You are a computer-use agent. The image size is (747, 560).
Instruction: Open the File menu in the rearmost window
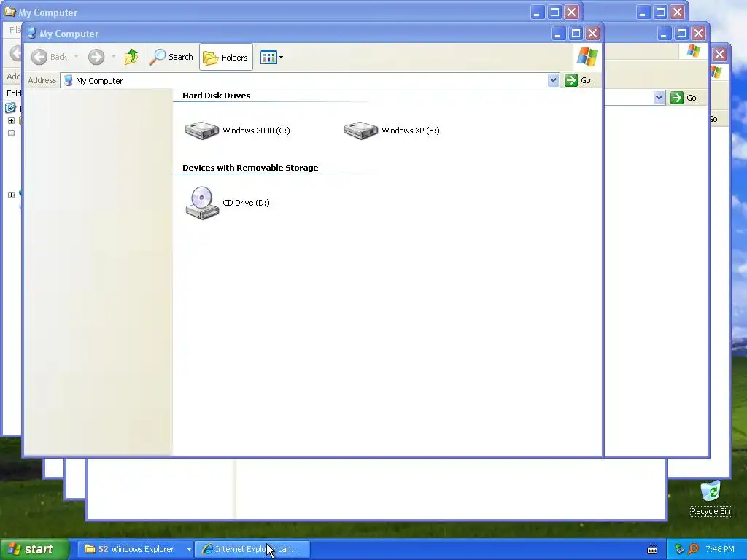click(x=15, y=30)
